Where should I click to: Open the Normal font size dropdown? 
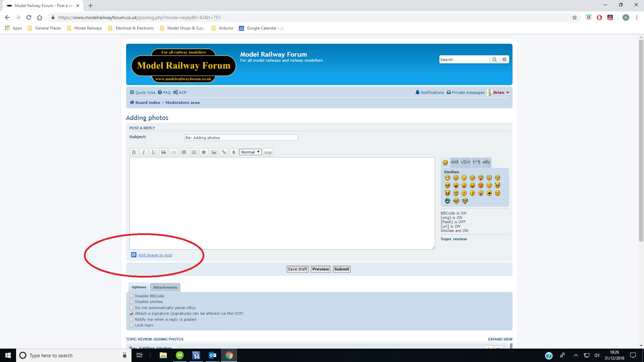[x=251, y=152]
